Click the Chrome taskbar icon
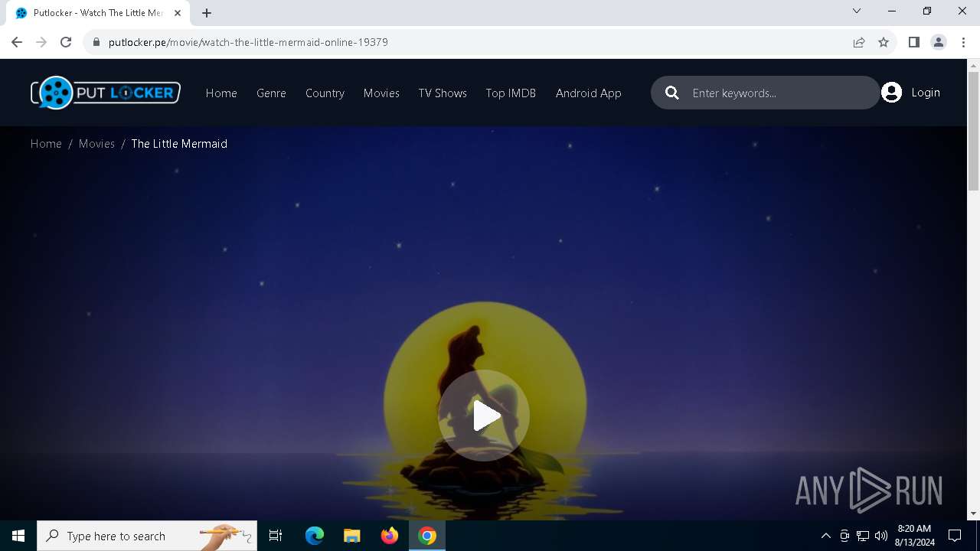980x551 pixels. tap(427, 536)
